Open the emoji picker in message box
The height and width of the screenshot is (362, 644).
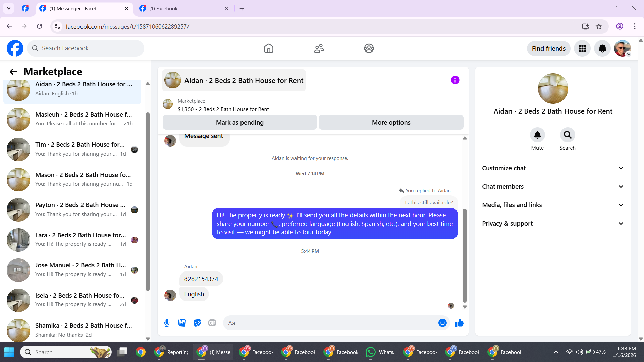coord(442,323)
